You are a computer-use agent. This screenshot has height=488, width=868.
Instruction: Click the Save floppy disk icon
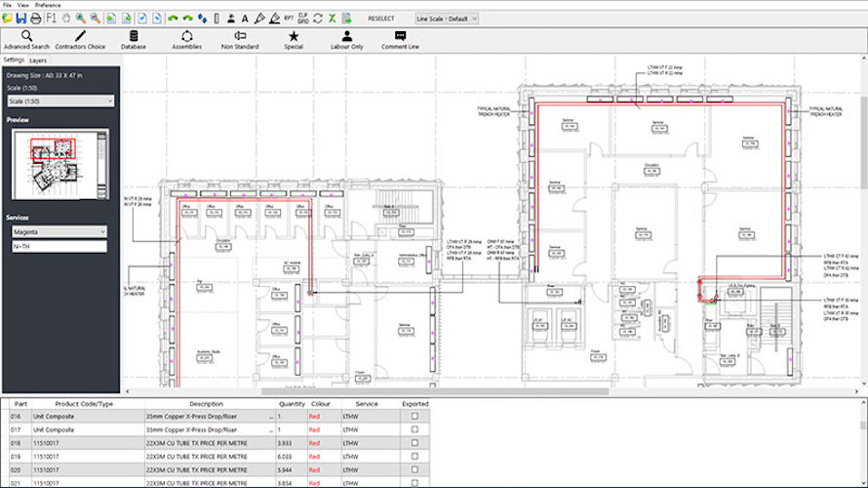(x=21, y=19)
